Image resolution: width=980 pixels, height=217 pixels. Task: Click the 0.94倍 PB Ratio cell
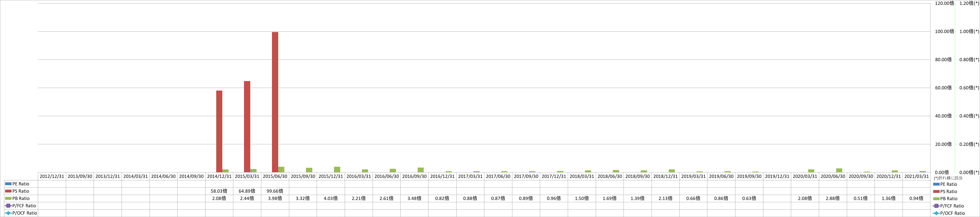coord(916,198)
